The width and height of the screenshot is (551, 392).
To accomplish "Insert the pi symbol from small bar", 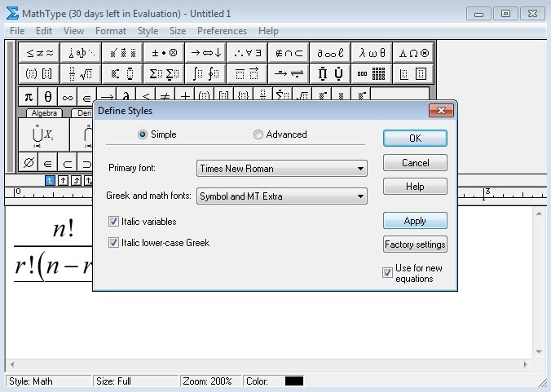I will pos(28,97).
